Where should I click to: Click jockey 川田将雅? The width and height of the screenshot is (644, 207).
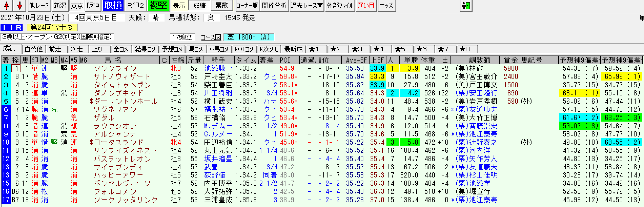(218, 93)
